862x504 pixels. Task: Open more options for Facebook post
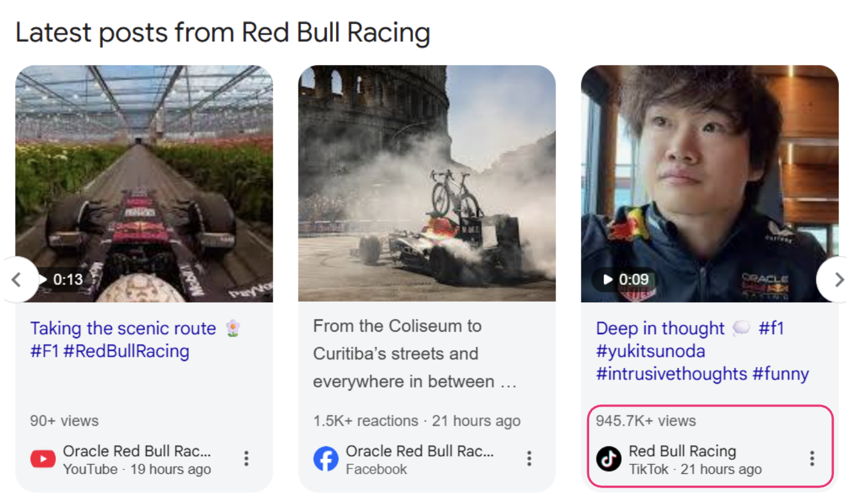tap(528, 459)
